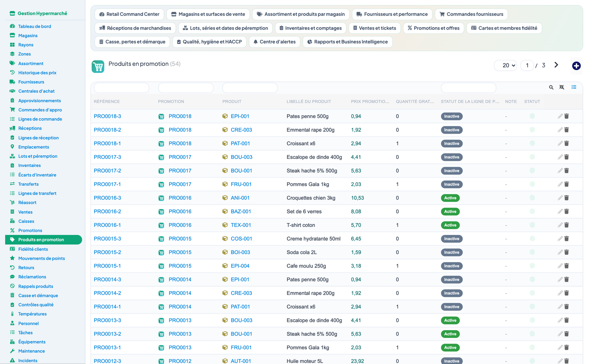Click the Statut de la ligne filter field
Image resolution: width=589 pixels, height=364 pixels.
click(x=468, y=88)
